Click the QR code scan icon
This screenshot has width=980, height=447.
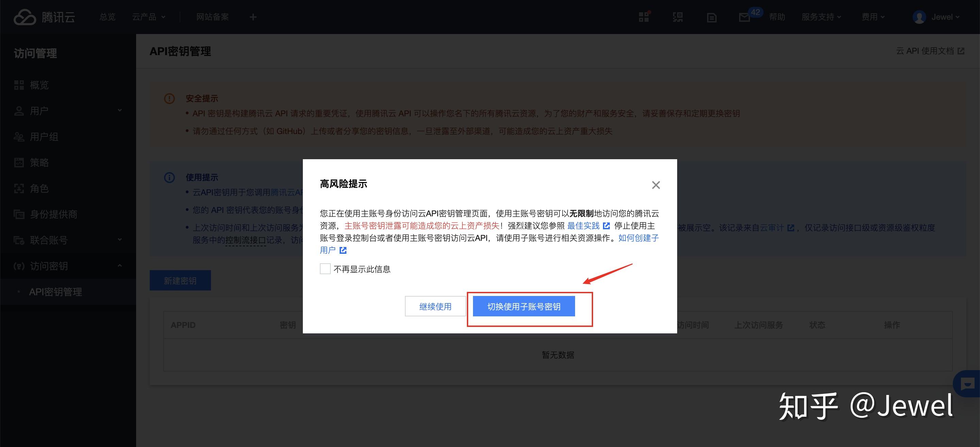click(678, 17)
